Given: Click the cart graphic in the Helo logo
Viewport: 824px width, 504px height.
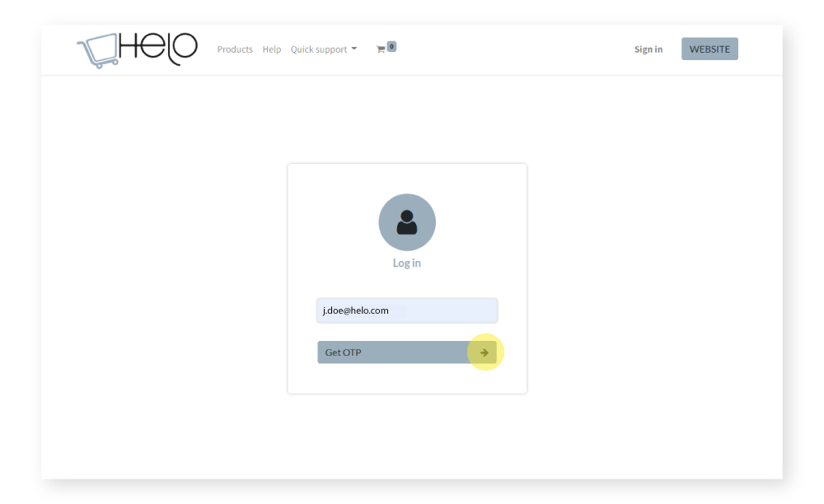Looking at the screenshot, I should click(x=97, y=50).
